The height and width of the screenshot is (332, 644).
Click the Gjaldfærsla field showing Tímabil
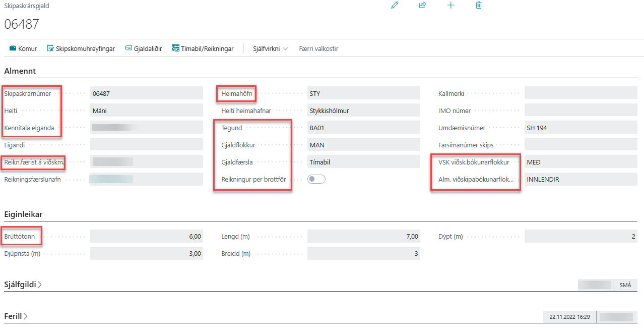[363, 162]
